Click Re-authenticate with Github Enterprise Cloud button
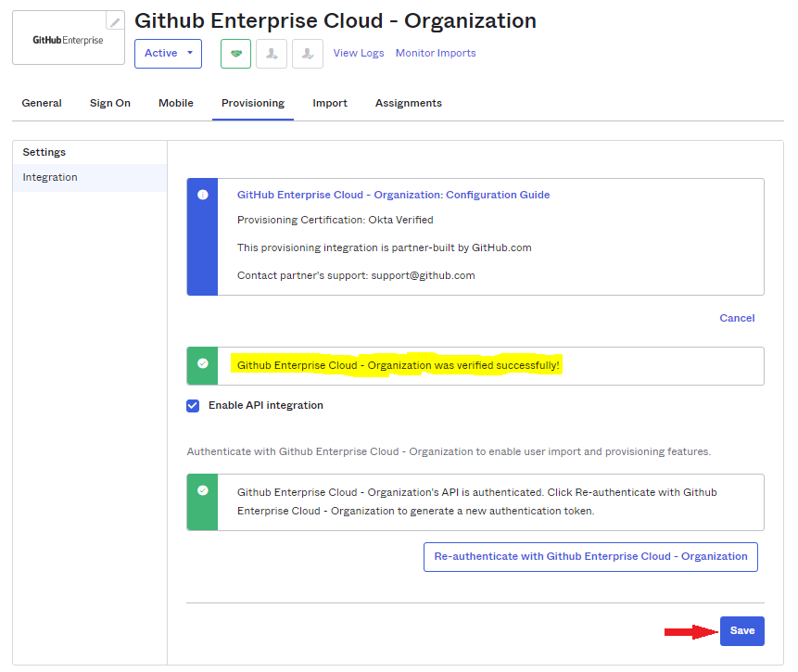Image resolution: width=798 pixels, height=672 pixels. 590,557
